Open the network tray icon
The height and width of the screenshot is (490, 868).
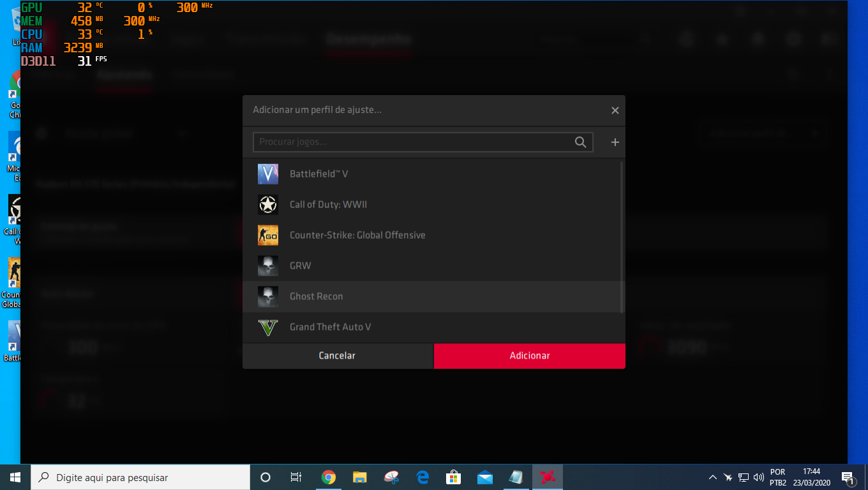point(744,477)
